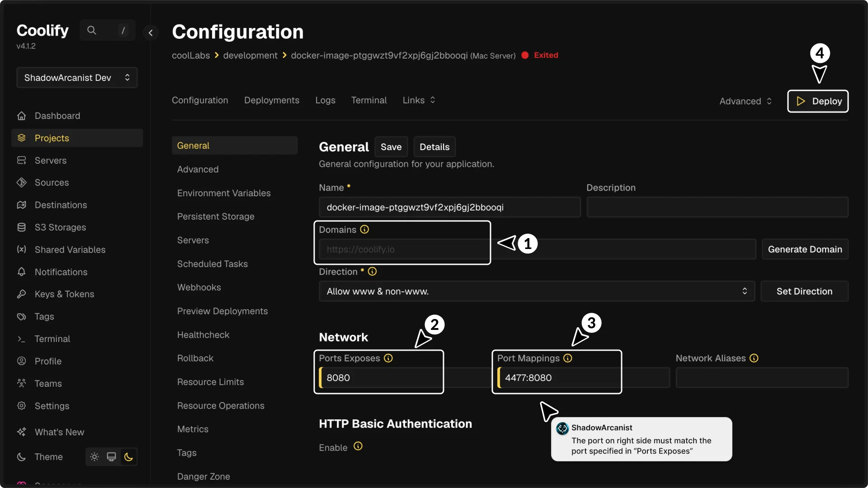
Task: Click the Profile user icon
Action: pos(21,361)
